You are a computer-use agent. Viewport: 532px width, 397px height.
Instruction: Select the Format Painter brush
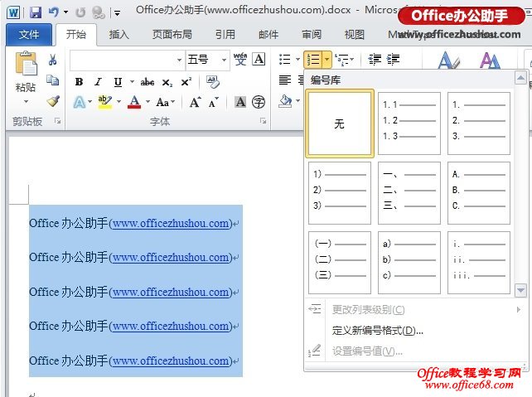click(x=53, y=101)
